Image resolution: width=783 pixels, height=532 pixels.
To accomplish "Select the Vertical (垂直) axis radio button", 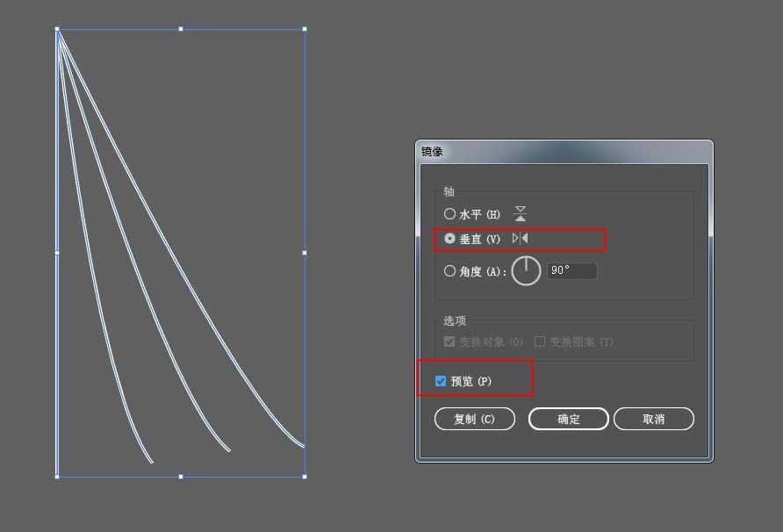I will 450,239.
